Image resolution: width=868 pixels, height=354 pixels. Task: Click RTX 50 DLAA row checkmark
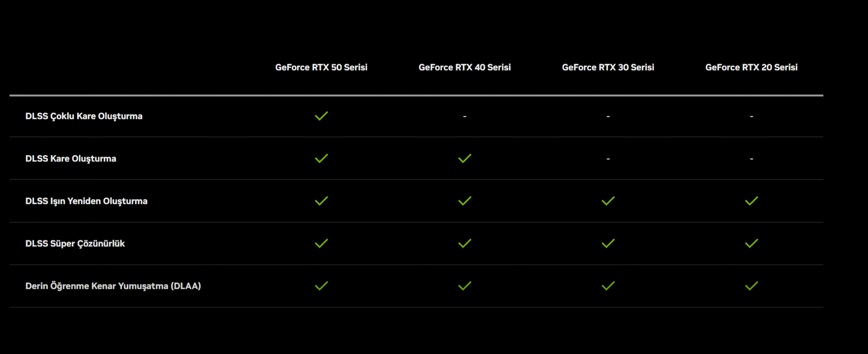(x=321, y=286)
